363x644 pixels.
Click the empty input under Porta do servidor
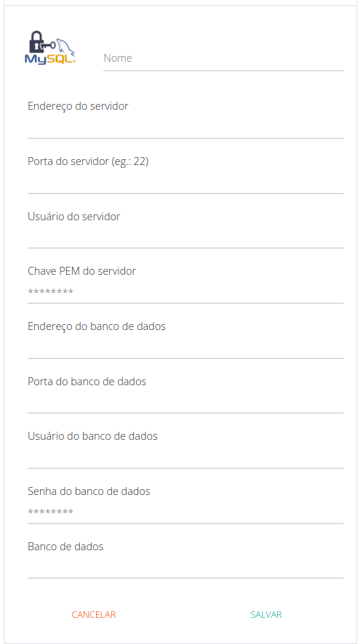186,182
